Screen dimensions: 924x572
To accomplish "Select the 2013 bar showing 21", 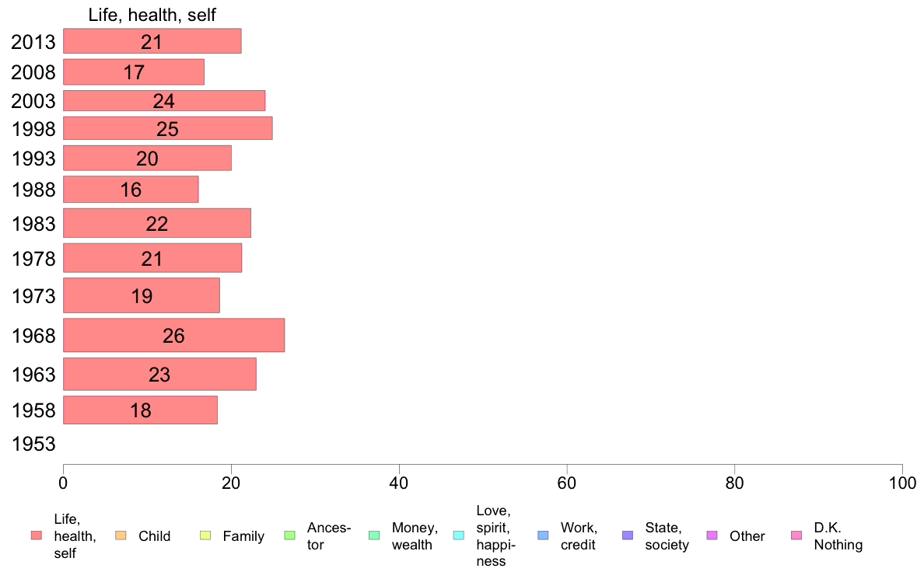I will [x=152, y=41].
